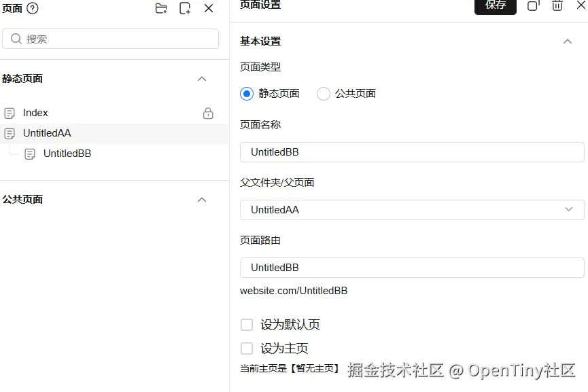The height and width of the screenshot is (392, 588).
Task: Click the page icon beside UntitledAA
Action: pyautogui.click(x=10, y=133)
